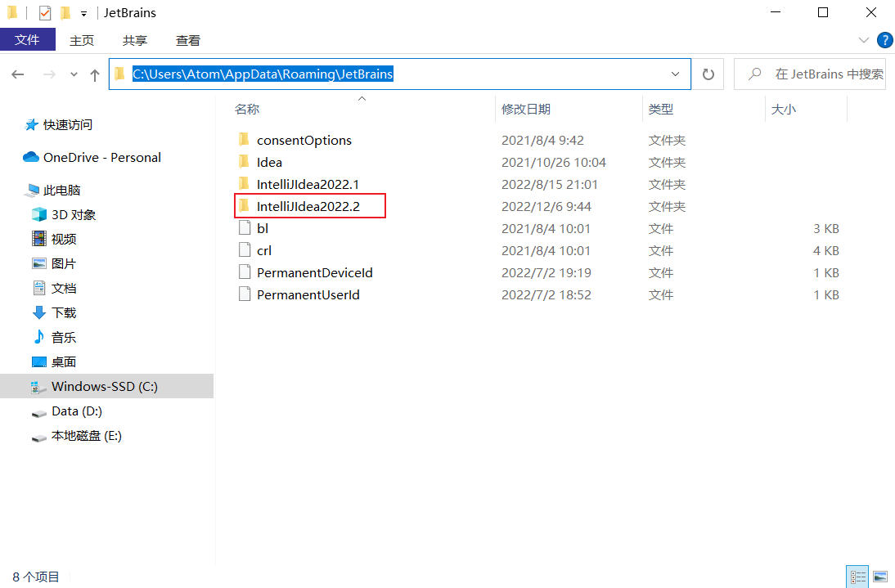
Task: Click the Idea folder icon
Action: point(244,161)
